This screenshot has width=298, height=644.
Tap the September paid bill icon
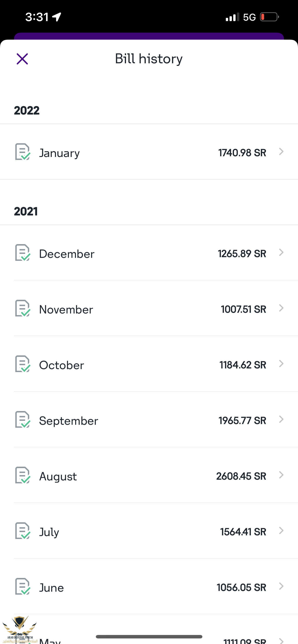point(23,420)
